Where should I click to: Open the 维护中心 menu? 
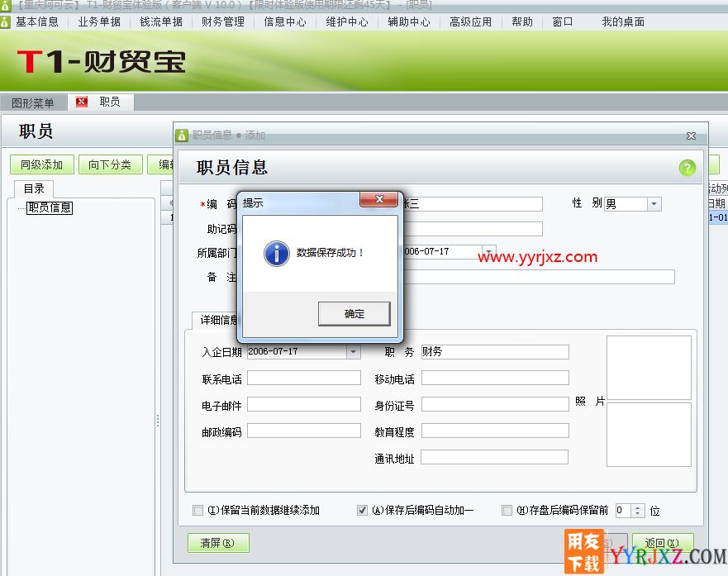point(347,21)
